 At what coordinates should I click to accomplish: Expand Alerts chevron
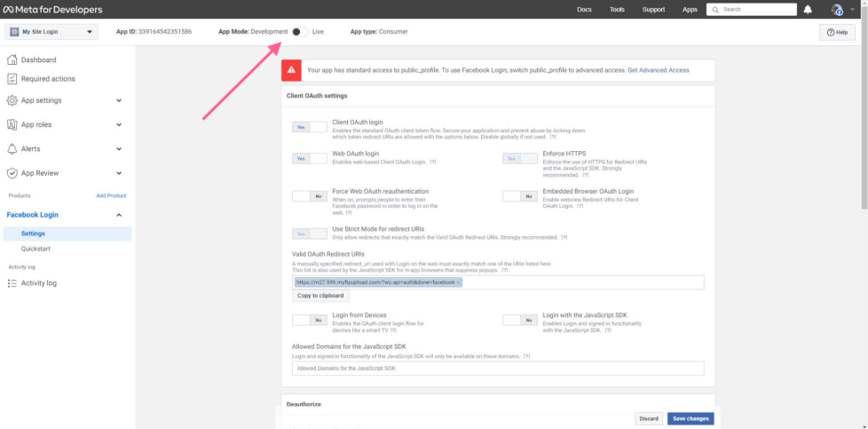[x=119, y=148]
